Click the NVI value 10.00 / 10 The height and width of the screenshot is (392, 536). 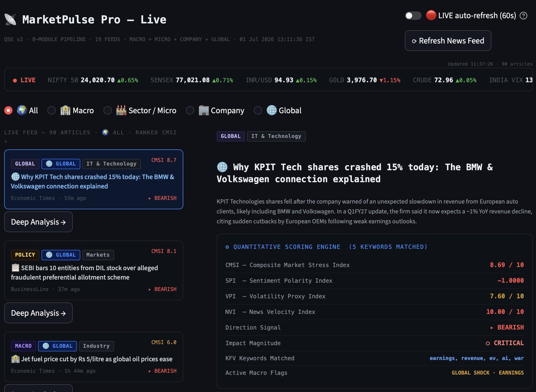(505, 312)
